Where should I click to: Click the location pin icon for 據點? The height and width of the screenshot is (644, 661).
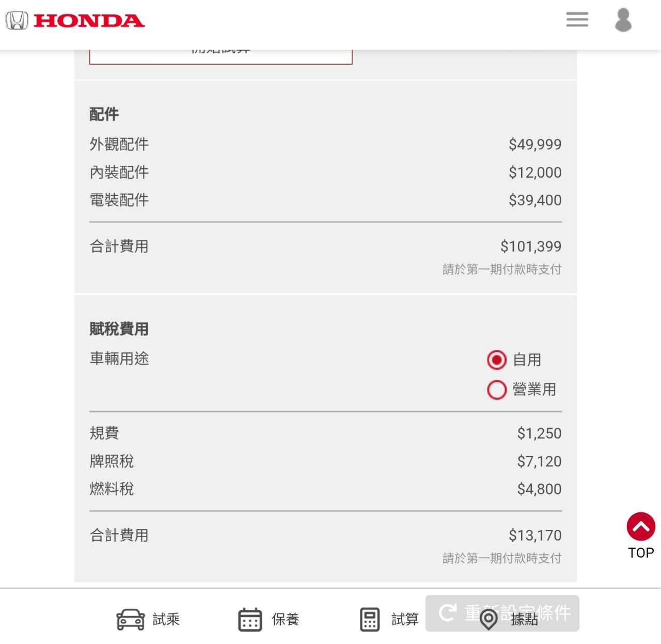point(489,619)
